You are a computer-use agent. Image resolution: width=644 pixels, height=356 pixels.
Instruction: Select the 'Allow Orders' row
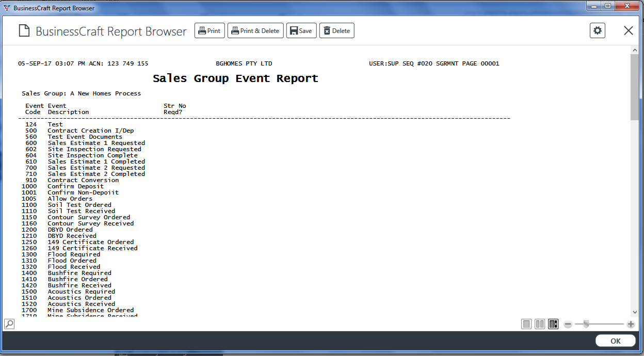70,199
